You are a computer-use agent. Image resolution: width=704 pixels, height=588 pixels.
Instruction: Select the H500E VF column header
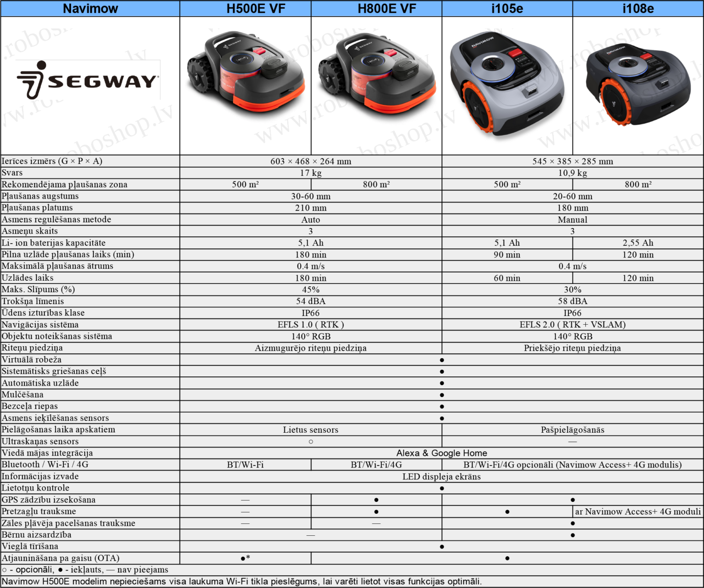point(246,9)
